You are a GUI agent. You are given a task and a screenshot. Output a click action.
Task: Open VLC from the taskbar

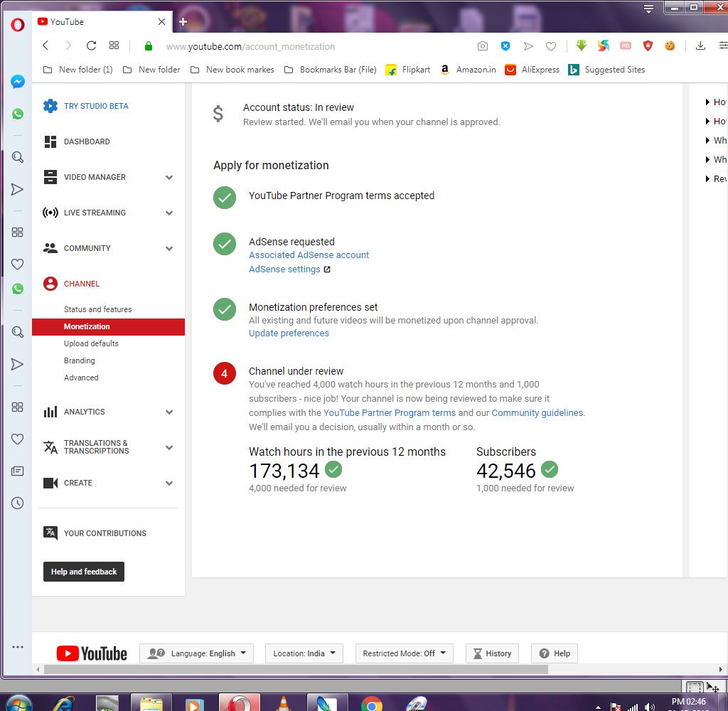pyautogui.click(x=284, y=704)
